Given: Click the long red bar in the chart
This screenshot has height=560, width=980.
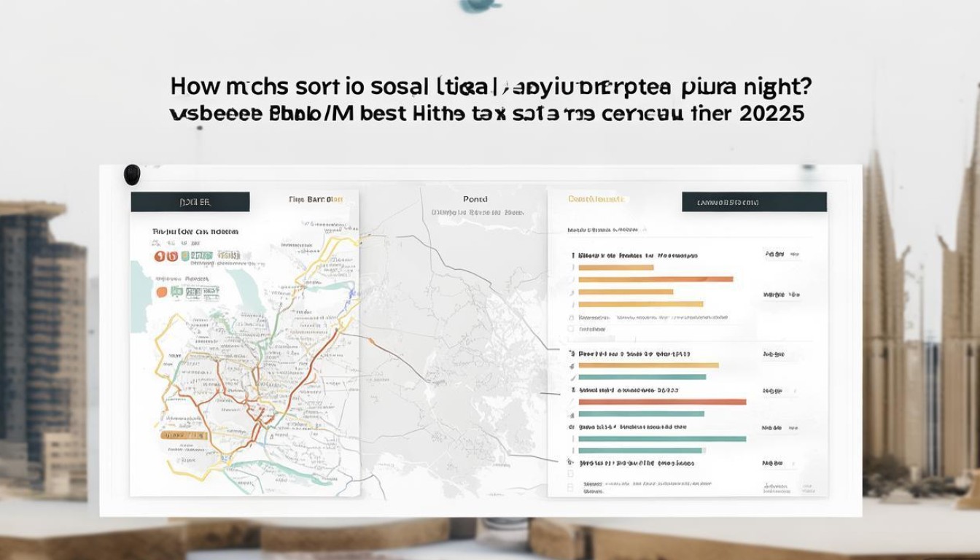Looking at the screenshot, I should coord(662,402).
